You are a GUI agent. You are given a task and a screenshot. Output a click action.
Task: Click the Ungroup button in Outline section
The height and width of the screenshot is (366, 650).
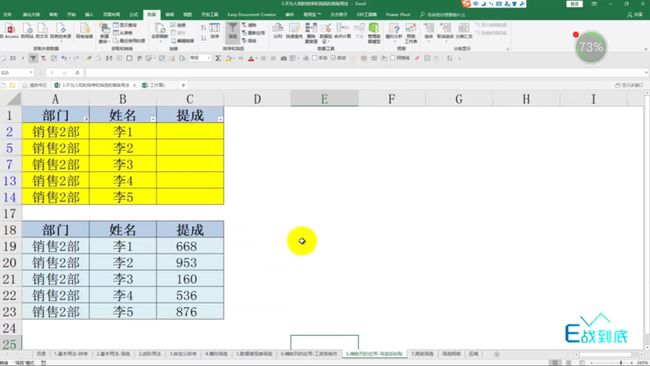tap(445, 33)
